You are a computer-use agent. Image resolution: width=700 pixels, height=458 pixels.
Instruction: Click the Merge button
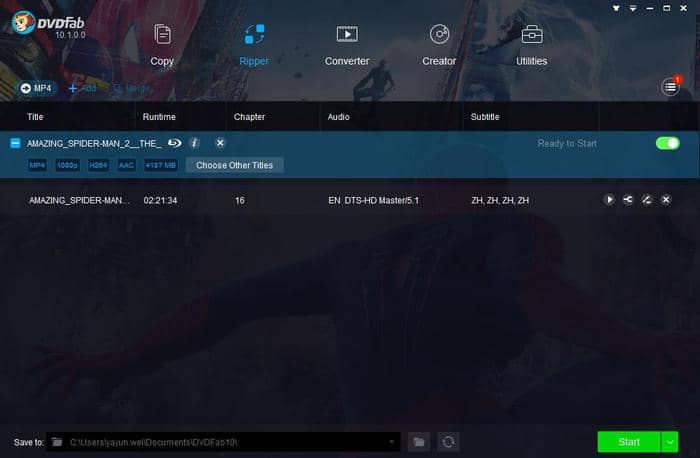point(131,88)
